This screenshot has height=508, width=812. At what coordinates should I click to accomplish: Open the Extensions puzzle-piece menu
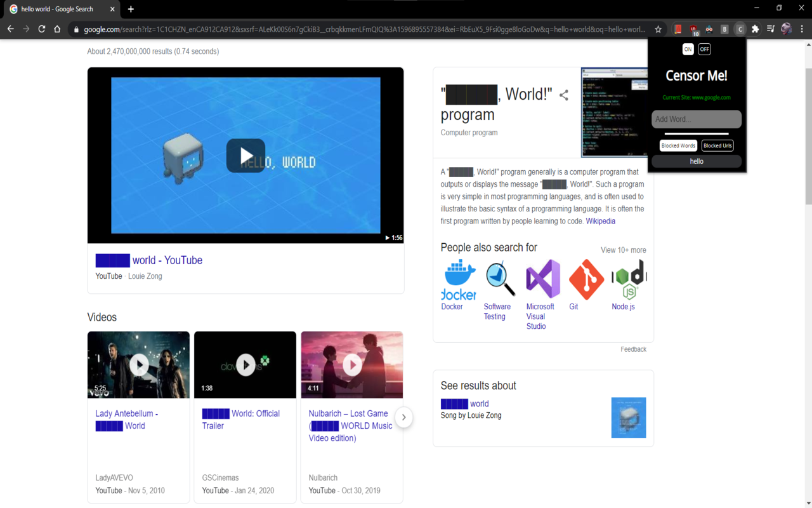coord(756,29)
